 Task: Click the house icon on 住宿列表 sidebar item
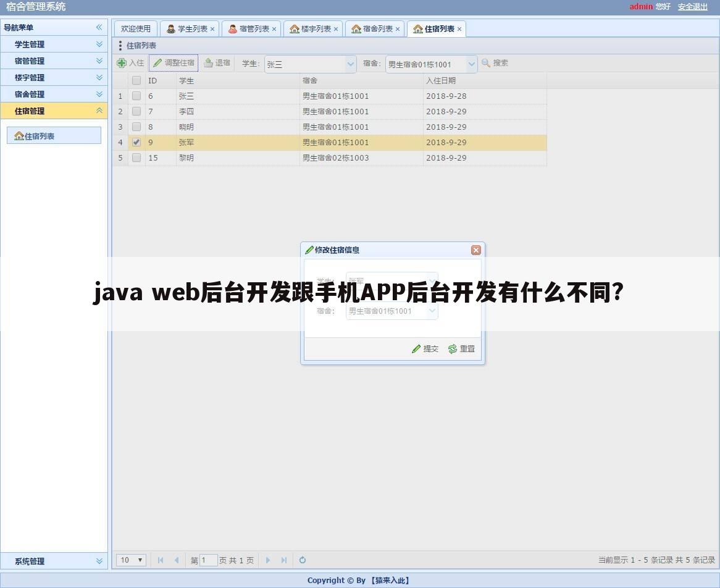(x=19, y=136)
